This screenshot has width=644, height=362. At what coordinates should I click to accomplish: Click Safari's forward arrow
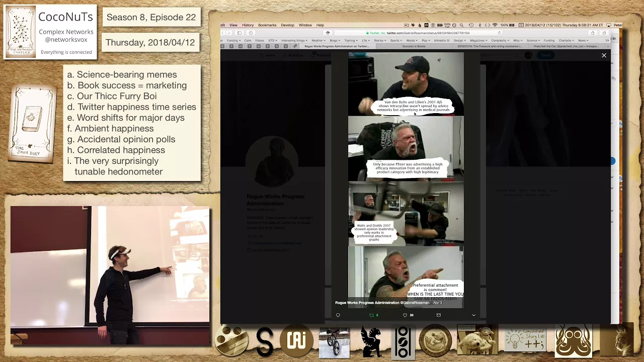[229, 33]
